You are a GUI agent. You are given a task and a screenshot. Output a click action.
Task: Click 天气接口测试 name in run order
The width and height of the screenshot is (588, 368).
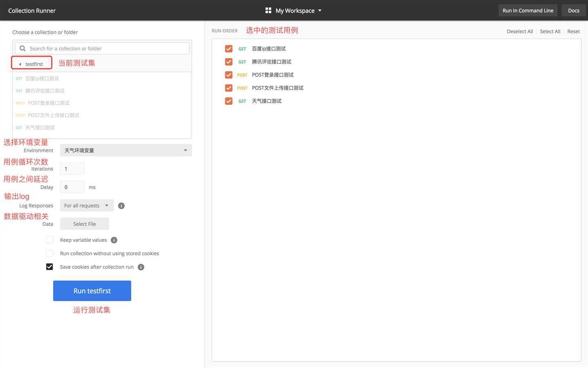[267, 101]
